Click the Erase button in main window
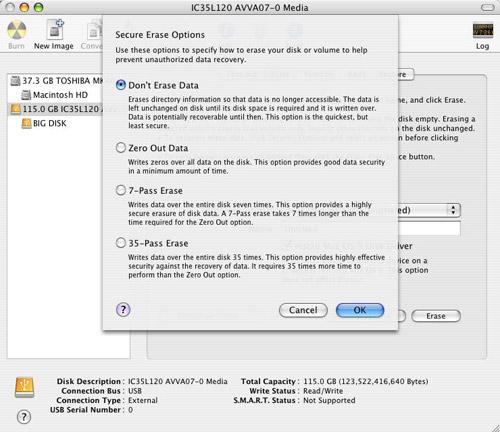The height and width of the screenshot is (432, 500). (436, 316)
